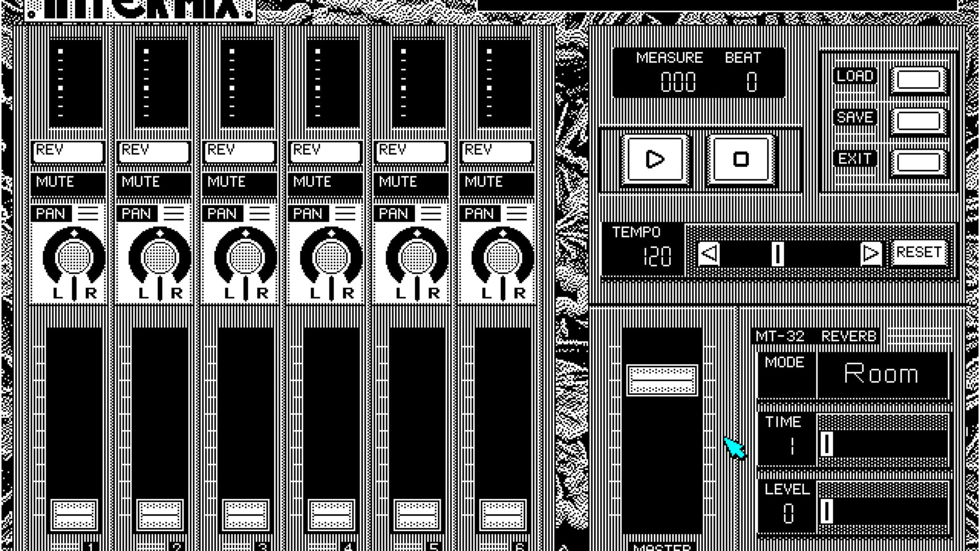Click the pan knob on channel 4

point(331,258)
